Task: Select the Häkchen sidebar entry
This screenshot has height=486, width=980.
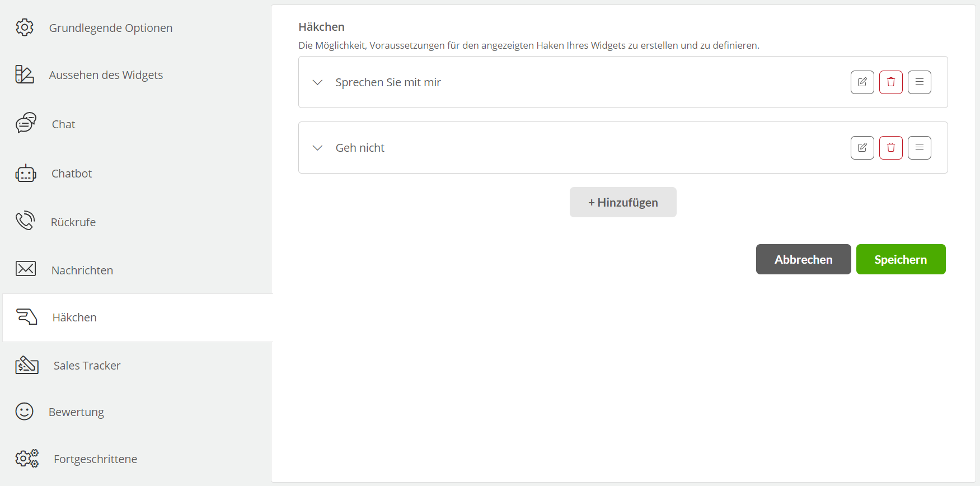Action: (137, 317)
